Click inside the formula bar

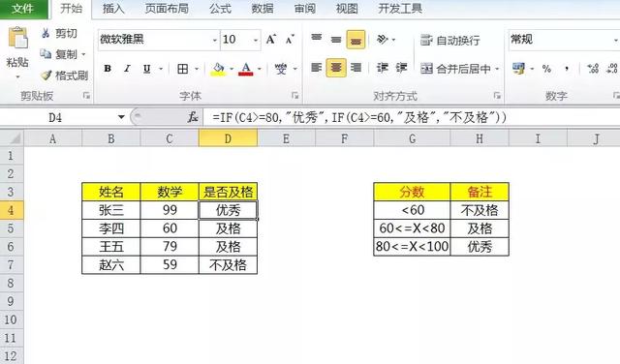tap(411, 117)
